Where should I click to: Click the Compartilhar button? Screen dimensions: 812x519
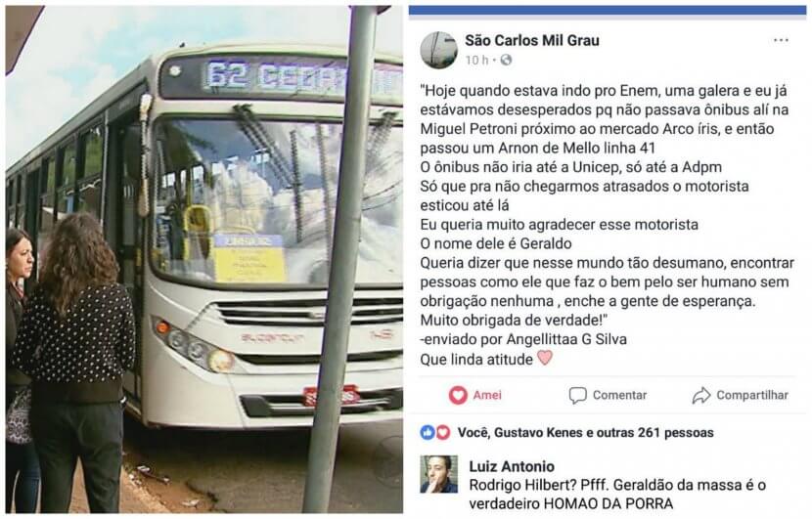tap(740, 395)
